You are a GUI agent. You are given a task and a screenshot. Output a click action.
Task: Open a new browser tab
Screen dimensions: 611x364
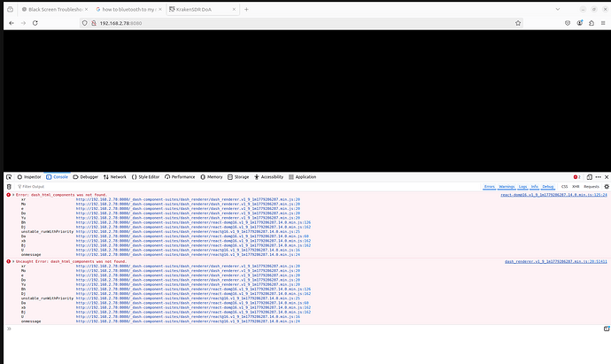(246, 10)
